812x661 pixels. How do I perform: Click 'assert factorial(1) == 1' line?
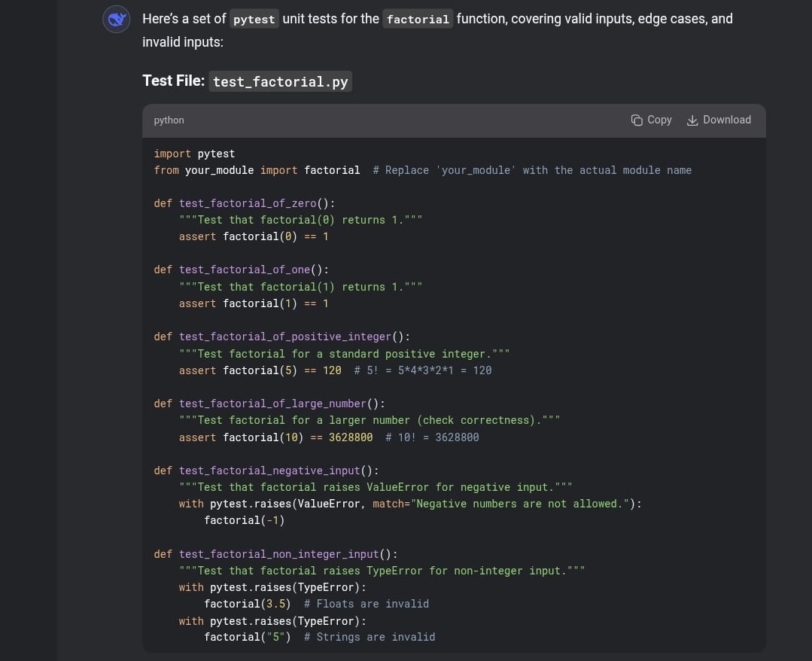tap(254, 303)
